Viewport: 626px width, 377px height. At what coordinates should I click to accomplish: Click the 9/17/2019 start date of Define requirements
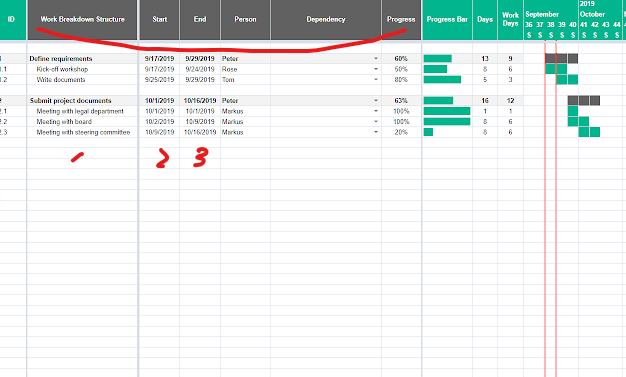(x=159, y=59)
